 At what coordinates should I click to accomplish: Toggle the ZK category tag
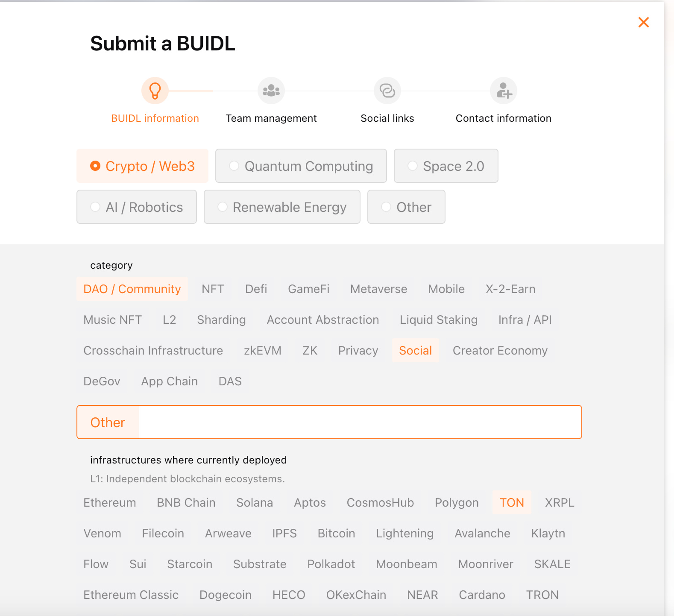pos(310,350)
